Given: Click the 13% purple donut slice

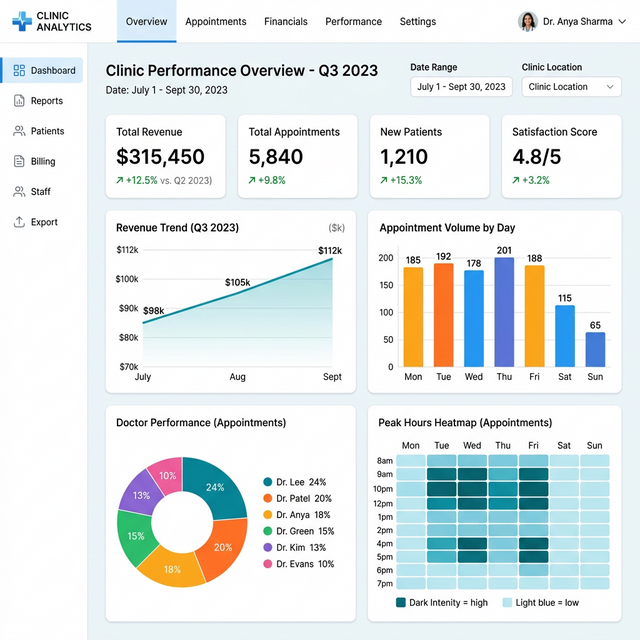Looking at the screenshot, I should pos(141,496).
